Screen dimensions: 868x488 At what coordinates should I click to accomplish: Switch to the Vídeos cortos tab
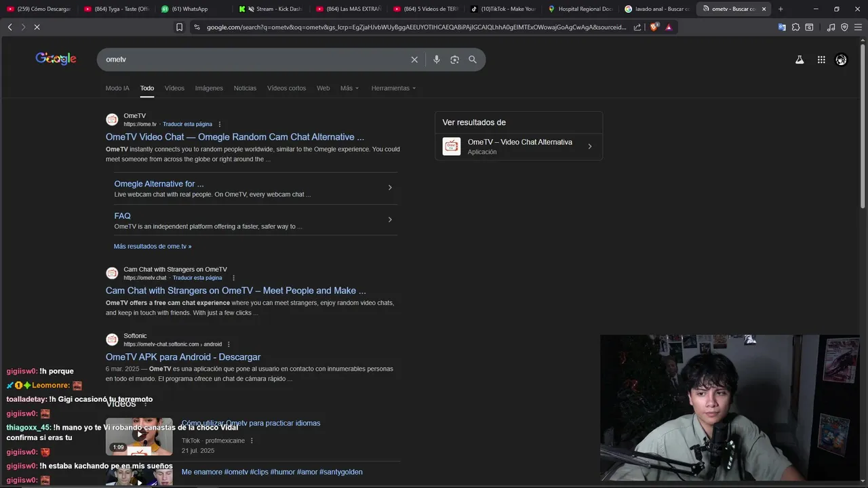286,88
